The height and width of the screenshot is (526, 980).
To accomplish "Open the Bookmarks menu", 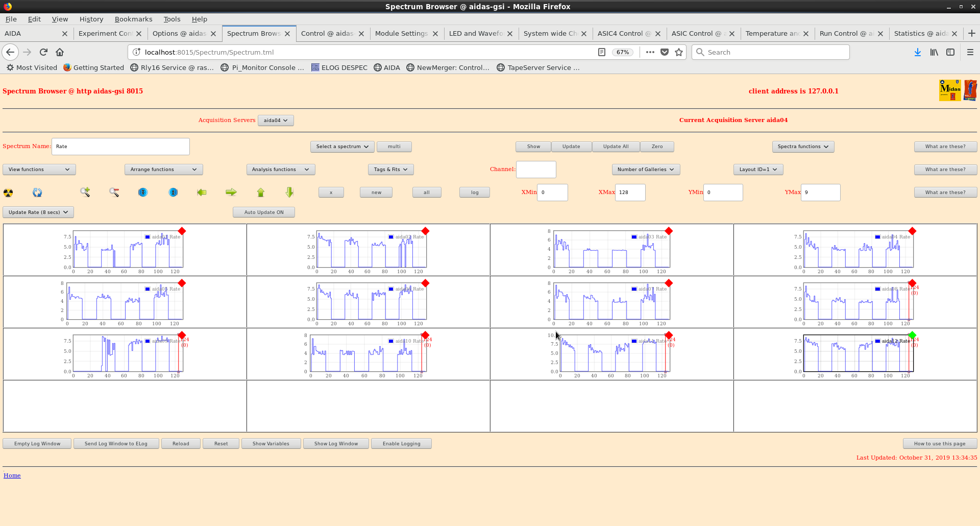I will point(133,19).
